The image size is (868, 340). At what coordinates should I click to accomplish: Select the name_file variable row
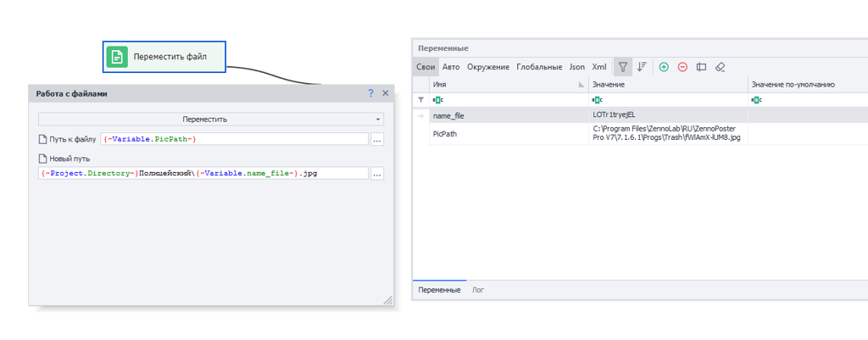(509, 115)
